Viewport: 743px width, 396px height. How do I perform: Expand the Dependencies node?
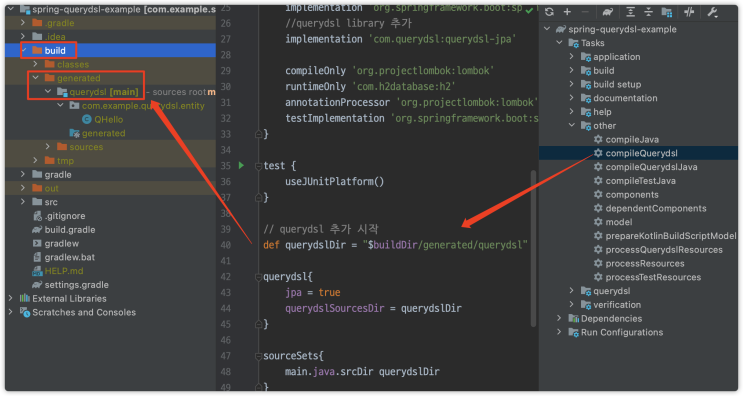pos(559,318)
